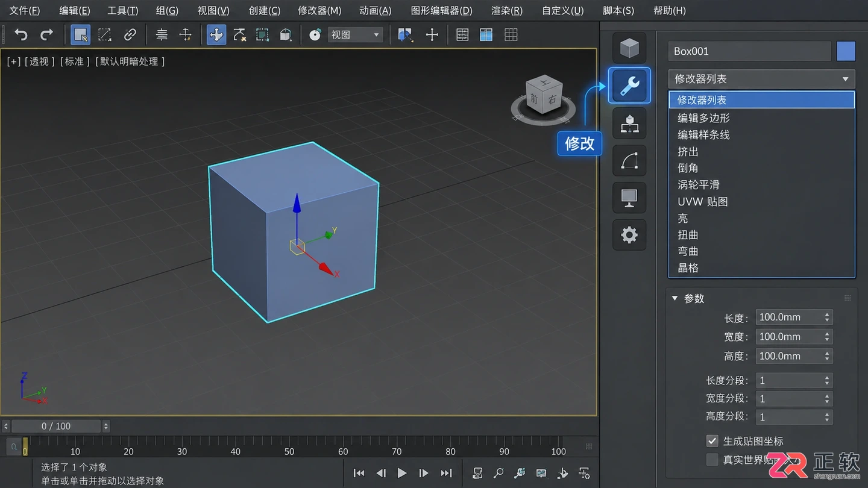This screenshot has width=868, height=488.
Task: Click the magnifier zoom icon at bottom
Action: click(498, 473)
